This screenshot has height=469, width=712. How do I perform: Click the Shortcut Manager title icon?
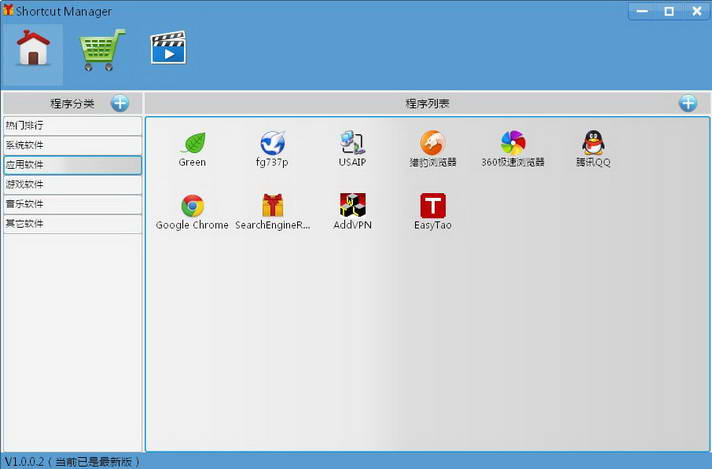[x=8, y=10]
